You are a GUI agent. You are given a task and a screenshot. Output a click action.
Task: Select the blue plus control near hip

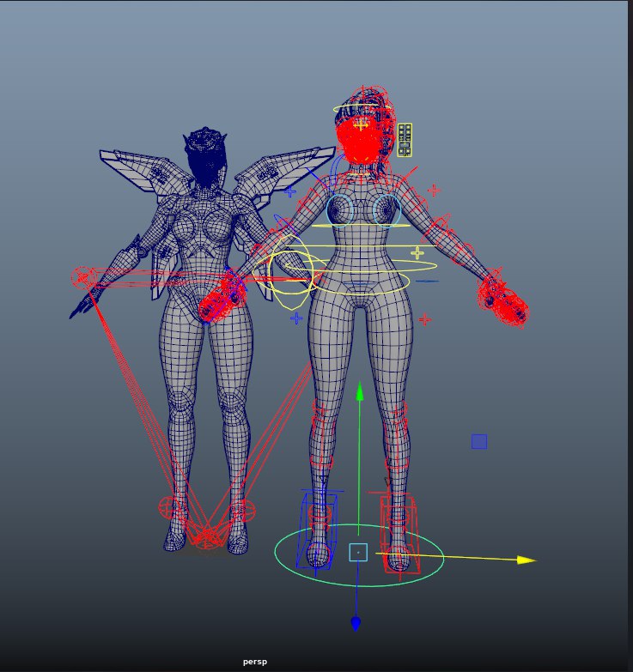[296, 318]
